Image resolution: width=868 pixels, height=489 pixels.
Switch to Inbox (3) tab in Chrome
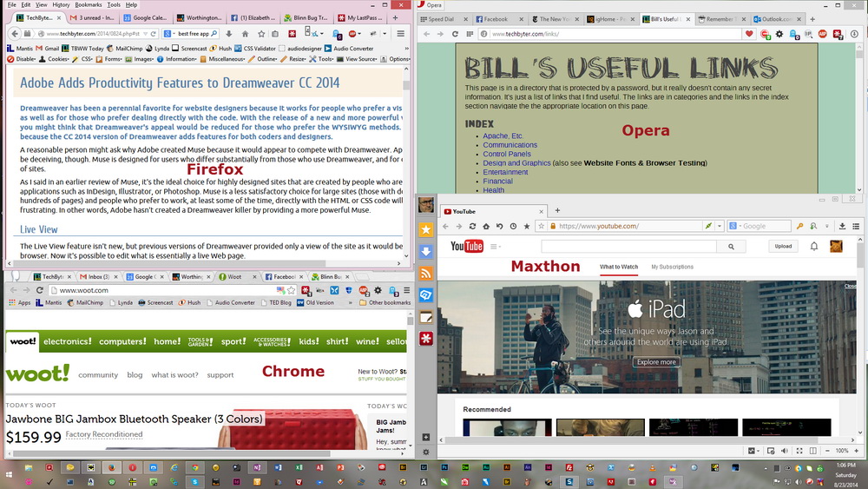(x=98, y=276)
